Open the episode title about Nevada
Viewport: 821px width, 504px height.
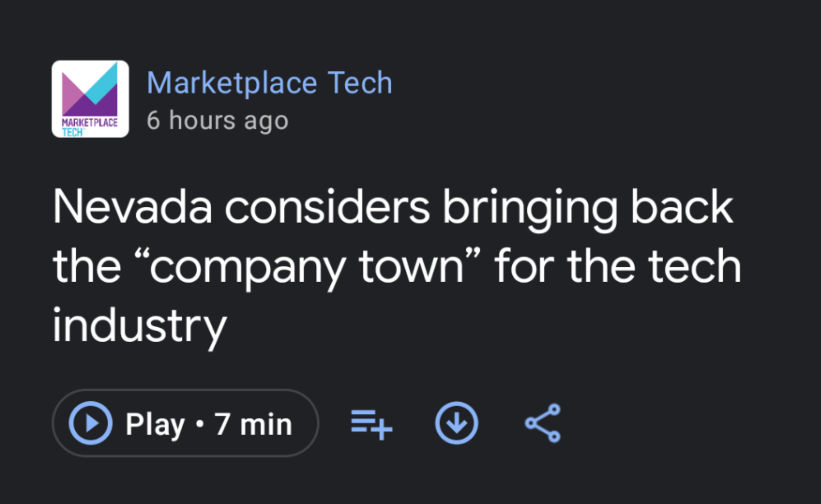(397, 266)
